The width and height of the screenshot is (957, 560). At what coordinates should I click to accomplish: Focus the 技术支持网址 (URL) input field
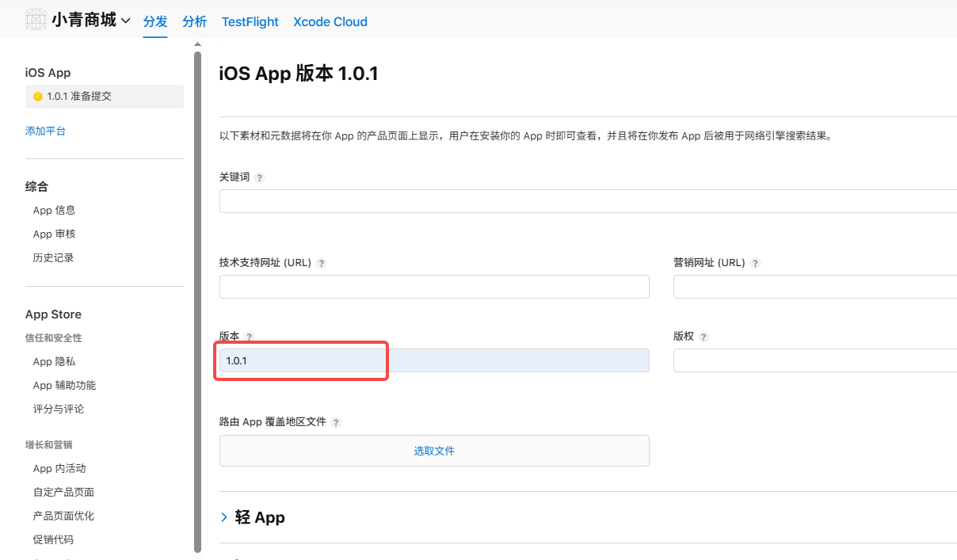(x=434, y=287)
